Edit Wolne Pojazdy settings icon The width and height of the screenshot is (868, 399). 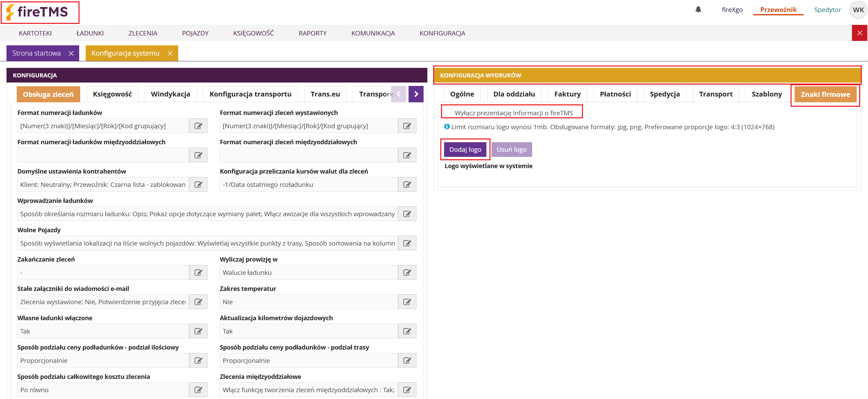point(407,243)
